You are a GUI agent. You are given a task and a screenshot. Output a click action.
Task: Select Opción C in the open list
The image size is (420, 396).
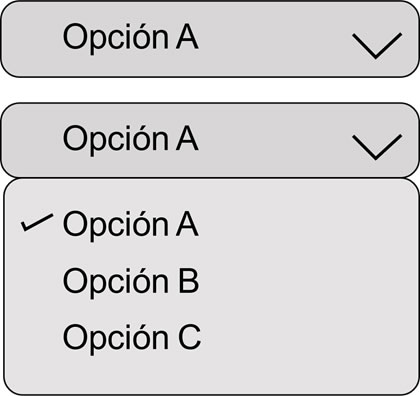132,338
